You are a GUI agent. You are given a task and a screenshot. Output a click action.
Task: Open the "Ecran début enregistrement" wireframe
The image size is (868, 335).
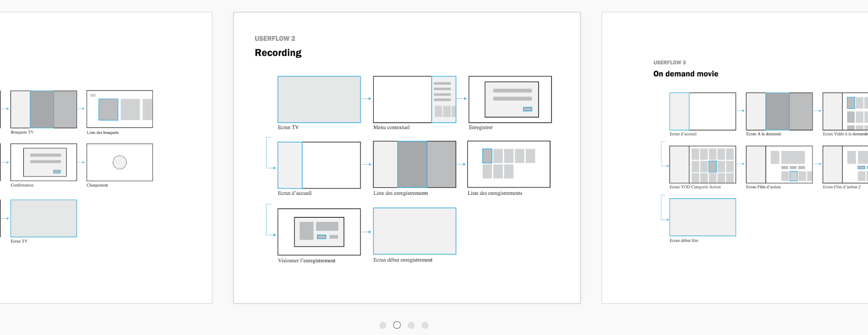(414, 230)
